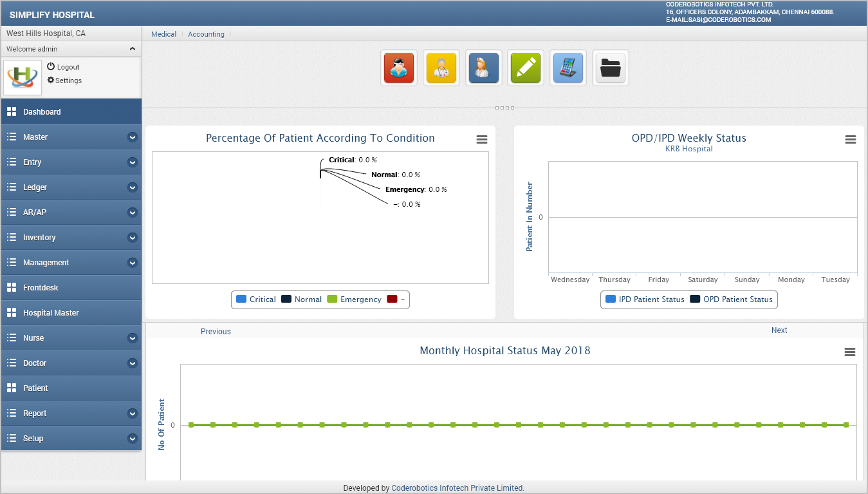Toggle Emergency series in legend

pos(354,299)
